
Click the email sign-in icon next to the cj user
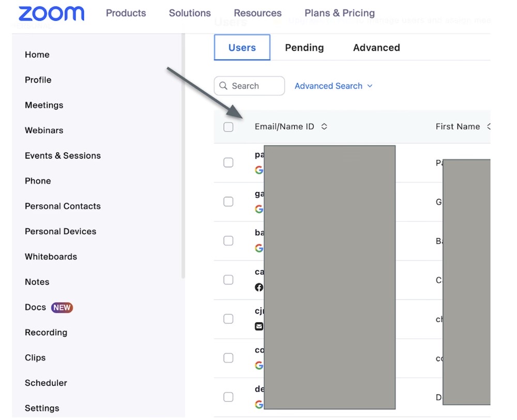pos(259,326)
